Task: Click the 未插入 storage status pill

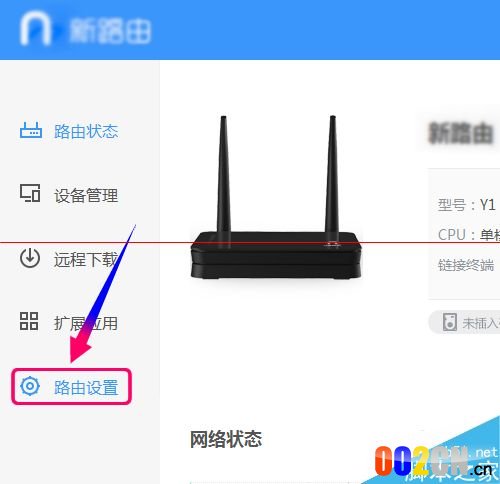Action: (x=464, y=322)
